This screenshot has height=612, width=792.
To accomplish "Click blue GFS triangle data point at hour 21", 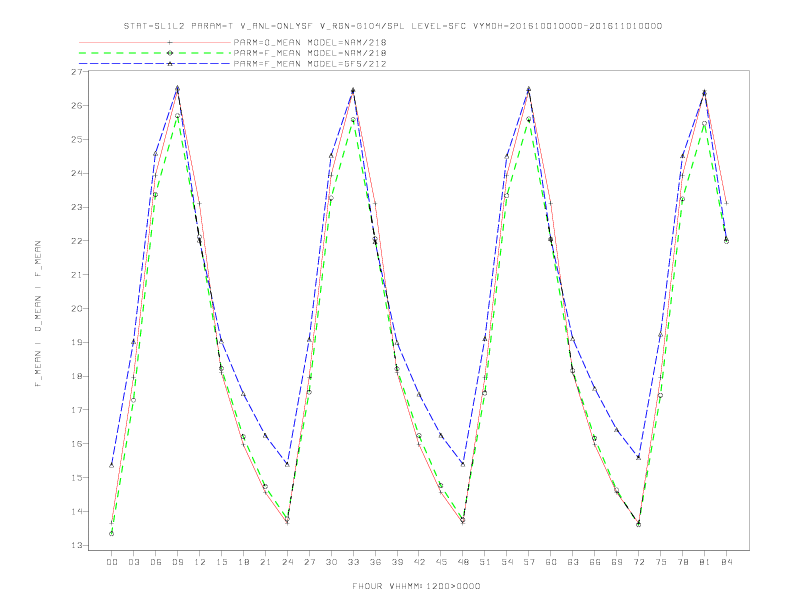I will tap(265, 435).
